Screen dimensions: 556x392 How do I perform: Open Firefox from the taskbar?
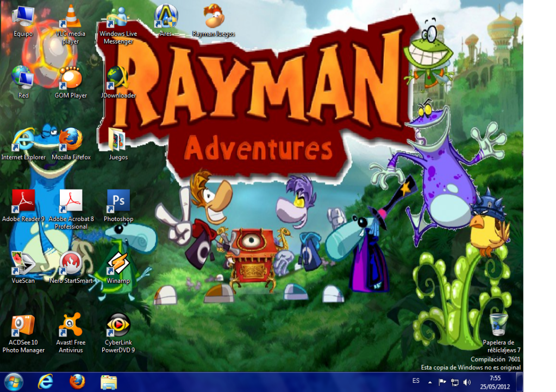click(x=77, y=382)
